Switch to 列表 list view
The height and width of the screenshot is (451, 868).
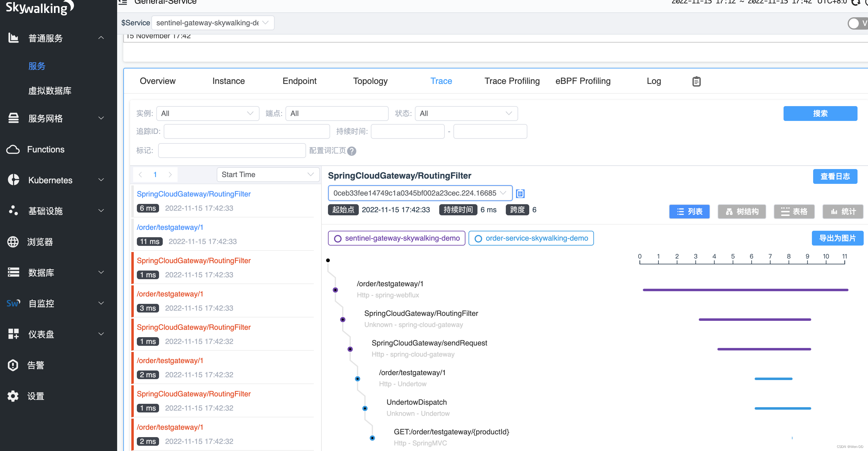(689, 212)
